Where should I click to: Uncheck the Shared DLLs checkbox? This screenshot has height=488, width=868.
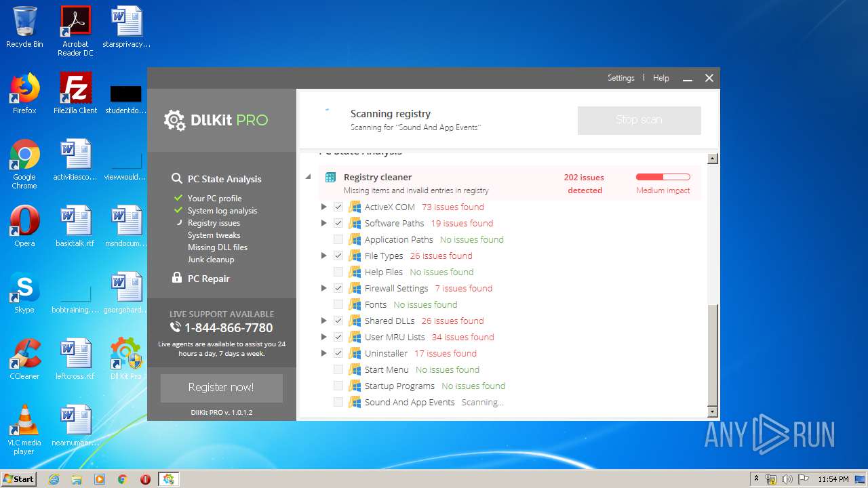point(338,321)
